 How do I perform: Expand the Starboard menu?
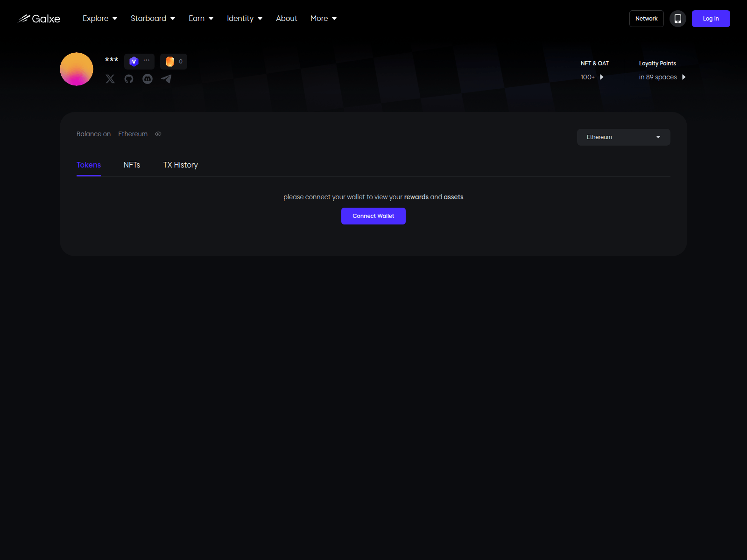coord(153,19)
